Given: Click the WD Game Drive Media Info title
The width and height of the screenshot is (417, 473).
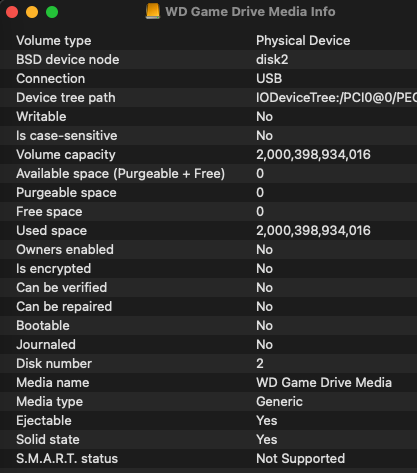Looking at the screenshot, I should pyautogui.click(x=250, y=12).
